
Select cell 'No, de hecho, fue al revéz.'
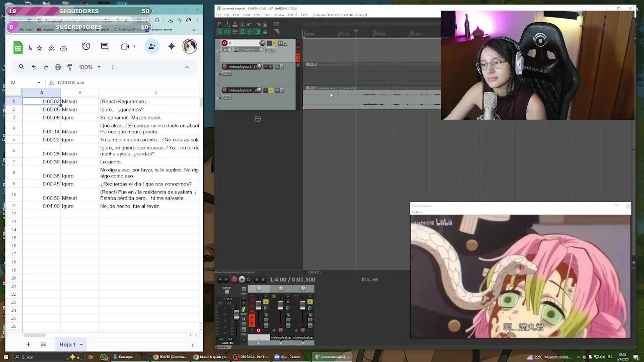(x=150, y=206)
